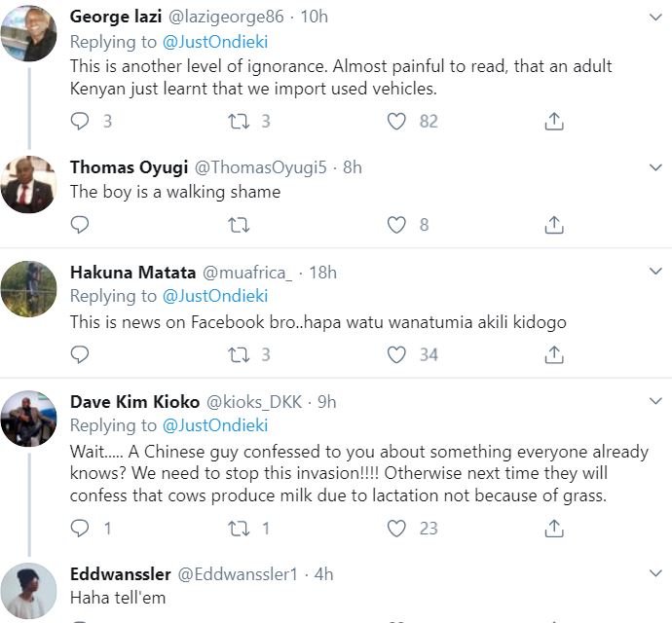Expand more menu on Thomas Oyugi's tweet

[655, 167]
